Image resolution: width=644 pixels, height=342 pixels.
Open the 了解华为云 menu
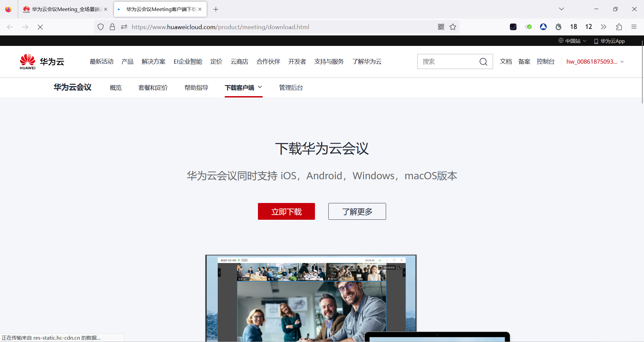pyautogui.click(x=367, y=62)
